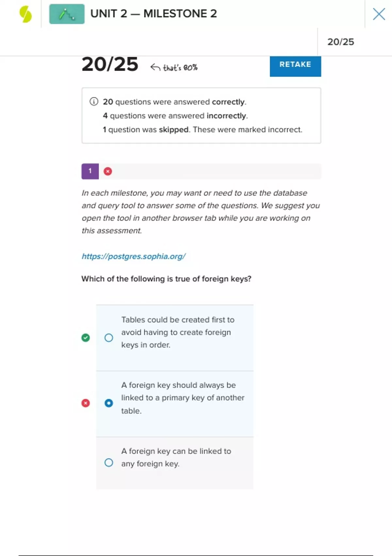Image resolution: width=392 pixels, height=556 pixels.
Task: Click "Tables could be created first" answer text
Action: [178, 332]
